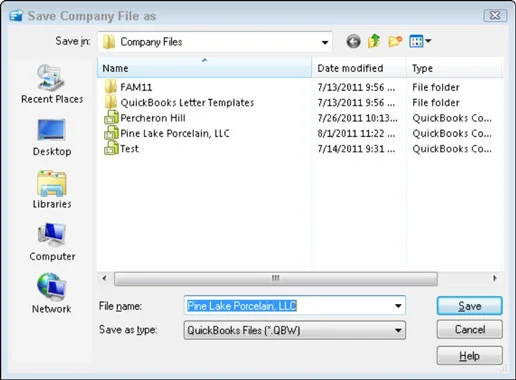
Task: Go up one folder level icon
Action: click(374, 41)
